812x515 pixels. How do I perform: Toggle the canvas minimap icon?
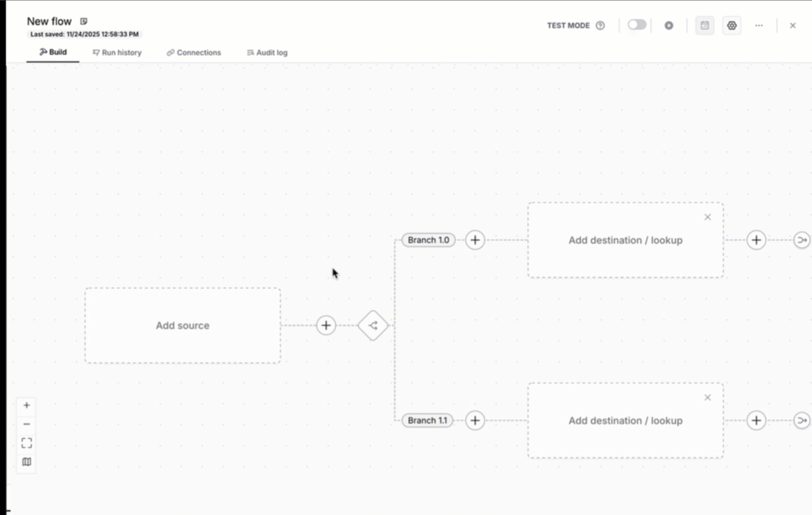pyautogui.click(x=27, y=462)
